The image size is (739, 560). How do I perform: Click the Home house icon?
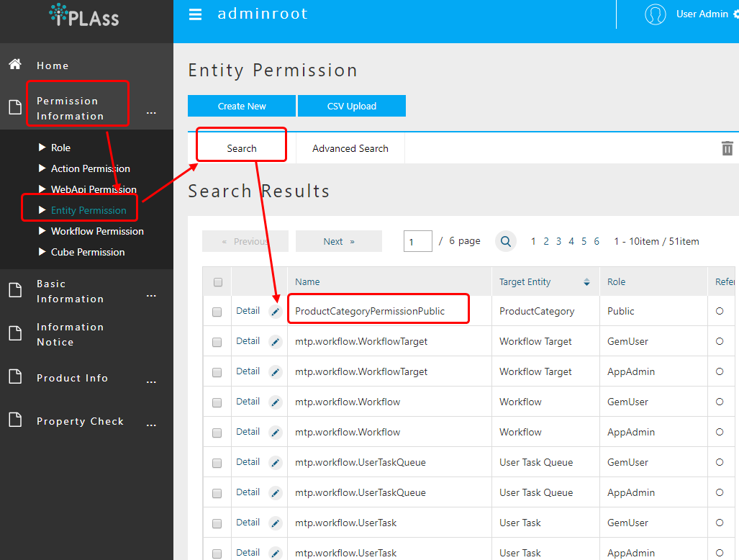pos(15,64)
